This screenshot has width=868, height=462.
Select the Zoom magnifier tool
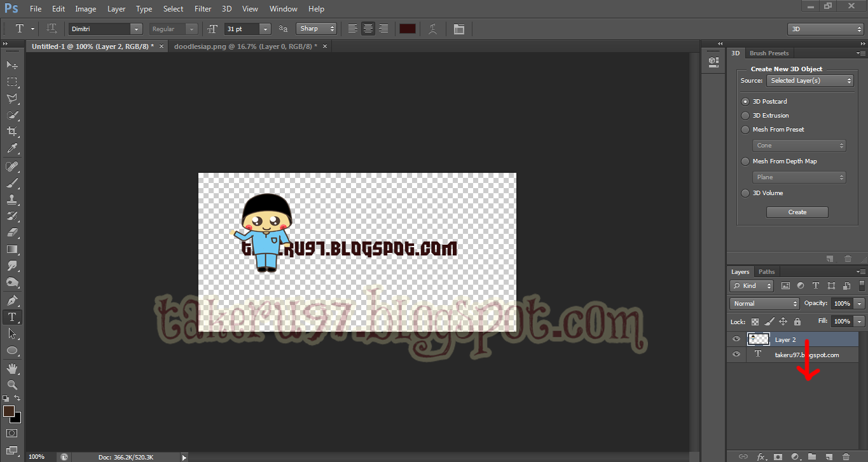(12, 384)
